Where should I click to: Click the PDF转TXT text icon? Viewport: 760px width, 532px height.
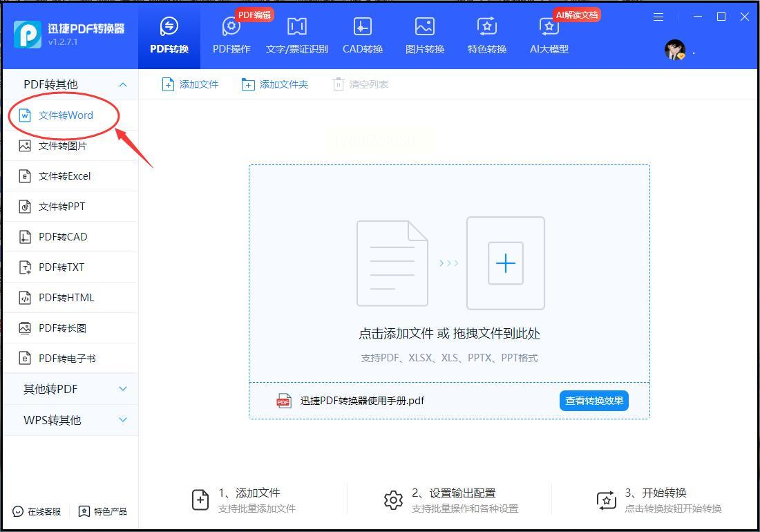pyautogui.click(x=25, y=267)
